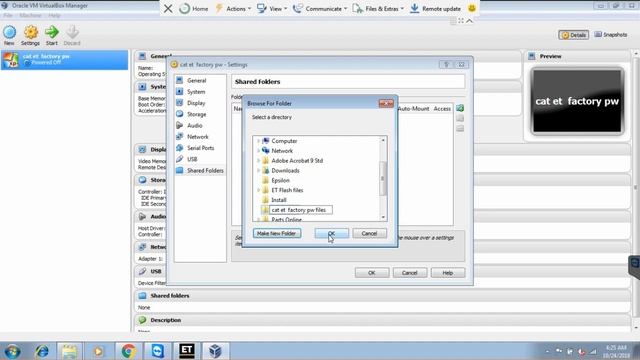The image size is (640, 360).
Task: Open Settings in VirtualBox toolbar
Action: pyautogui.click(x=31, y=35)
